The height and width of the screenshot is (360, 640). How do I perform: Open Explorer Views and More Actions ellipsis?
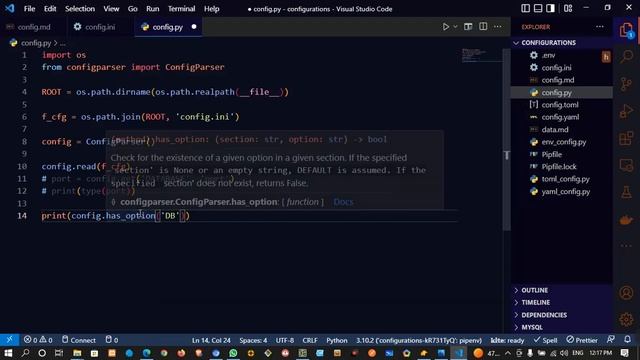coord(600,27)
